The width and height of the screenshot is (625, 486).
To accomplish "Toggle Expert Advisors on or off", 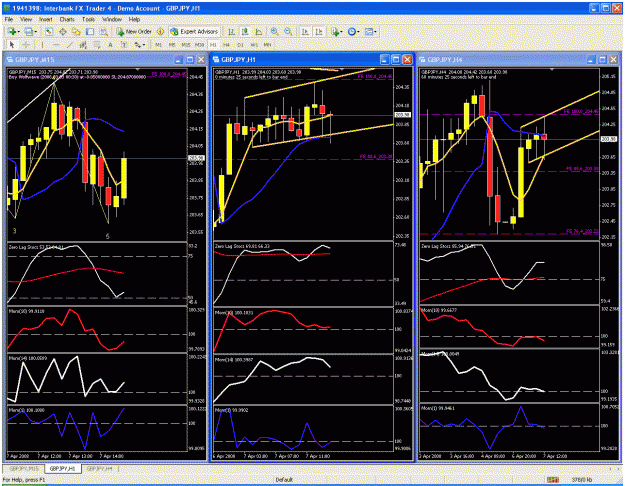I will 194,31.
